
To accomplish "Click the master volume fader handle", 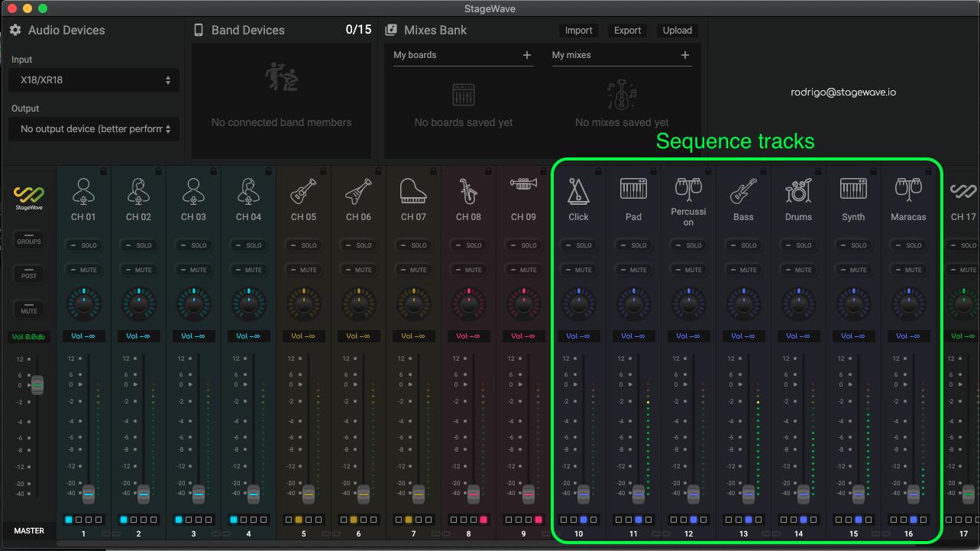I will (37, 385).
